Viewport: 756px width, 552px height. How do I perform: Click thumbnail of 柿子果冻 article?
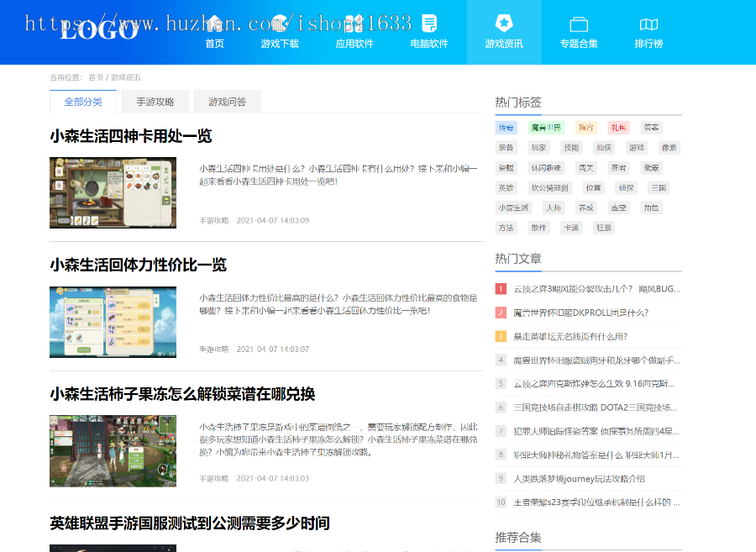[113, 451]
